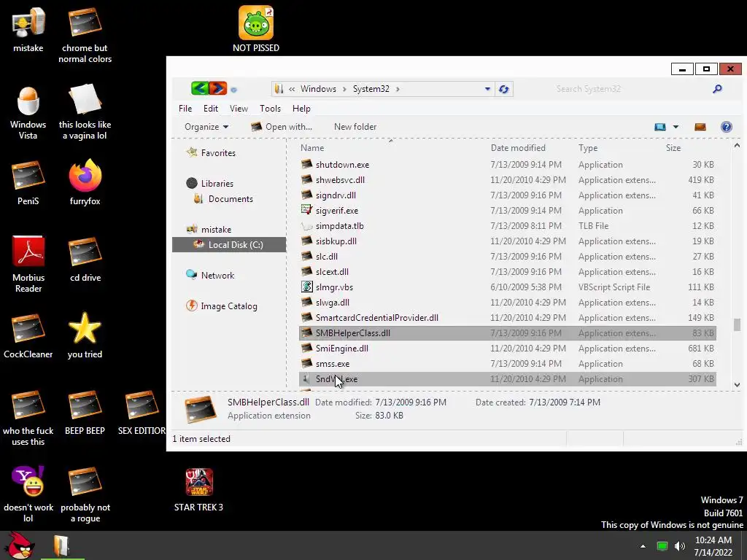Open the view options dropdown arrow
747x560 pixels.
(676, 127)
